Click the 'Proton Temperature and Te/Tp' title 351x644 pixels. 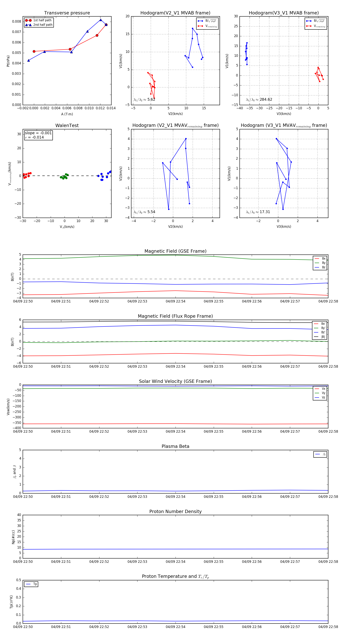click(175, 576)
